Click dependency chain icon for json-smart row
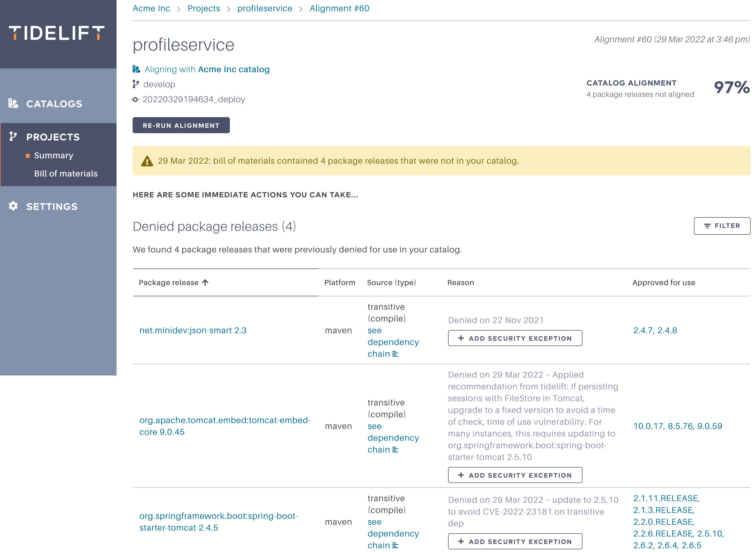 pos(395,354)
